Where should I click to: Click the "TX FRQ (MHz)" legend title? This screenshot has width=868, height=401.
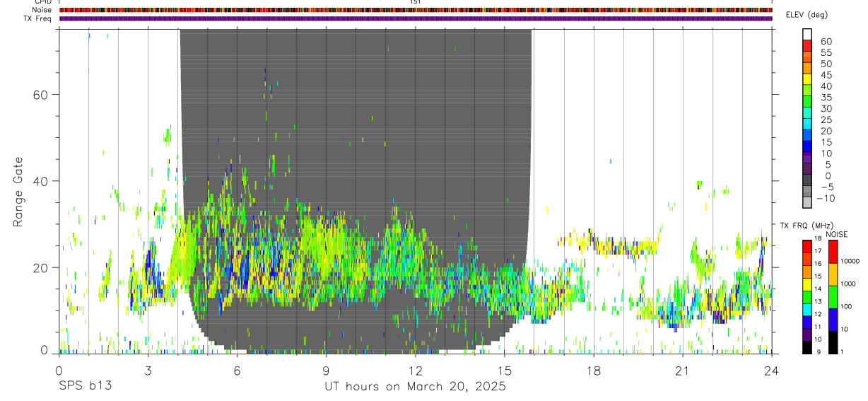[x=805, y=226]
